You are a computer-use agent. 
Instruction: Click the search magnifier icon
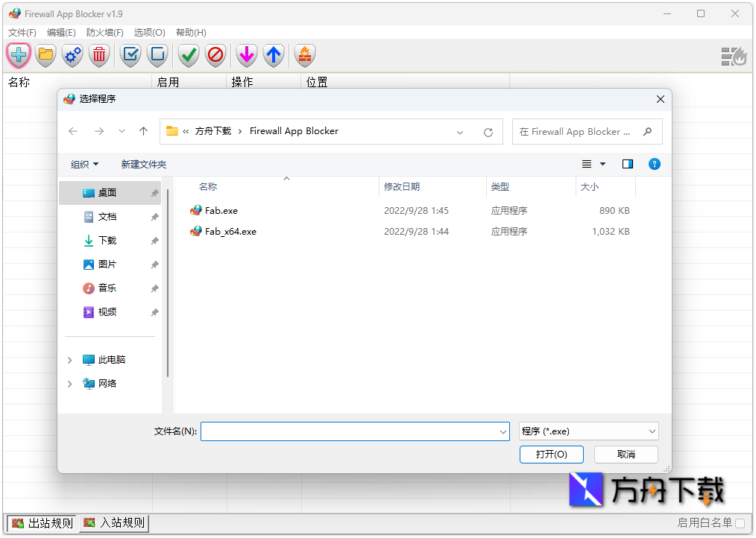tap(647, 131)
